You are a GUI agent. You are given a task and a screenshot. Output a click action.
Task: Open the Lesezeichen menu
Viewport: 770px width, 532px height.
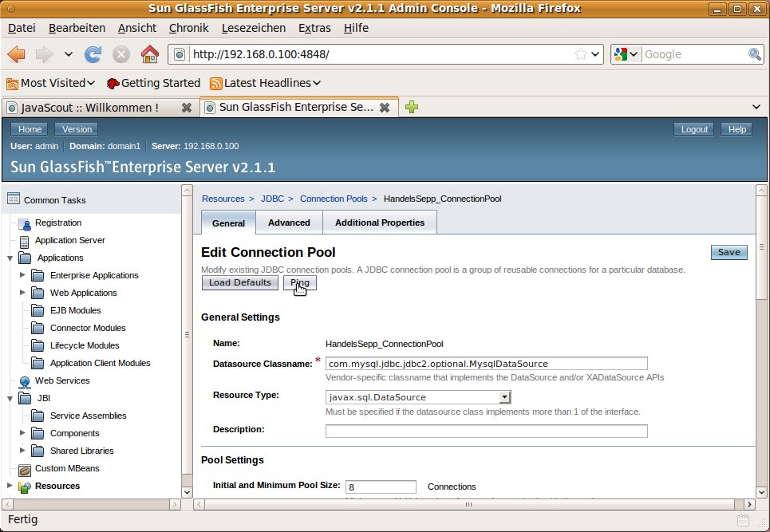click(255, 28)
